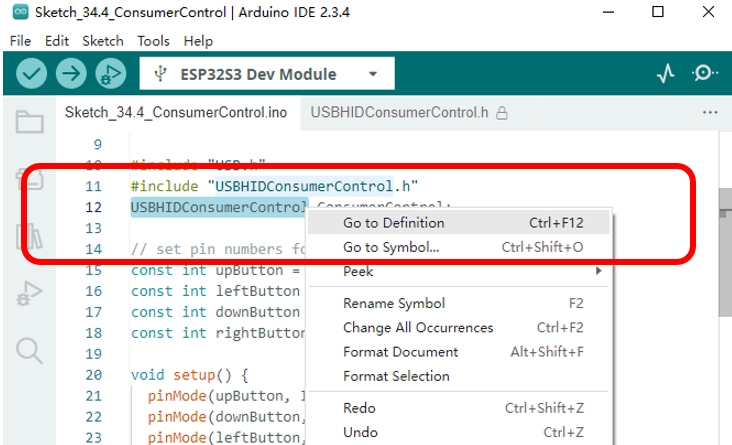The image size is (732, 445).
Task: Open the Library Manager sidebar icon
Action: (x=29, y=236)
